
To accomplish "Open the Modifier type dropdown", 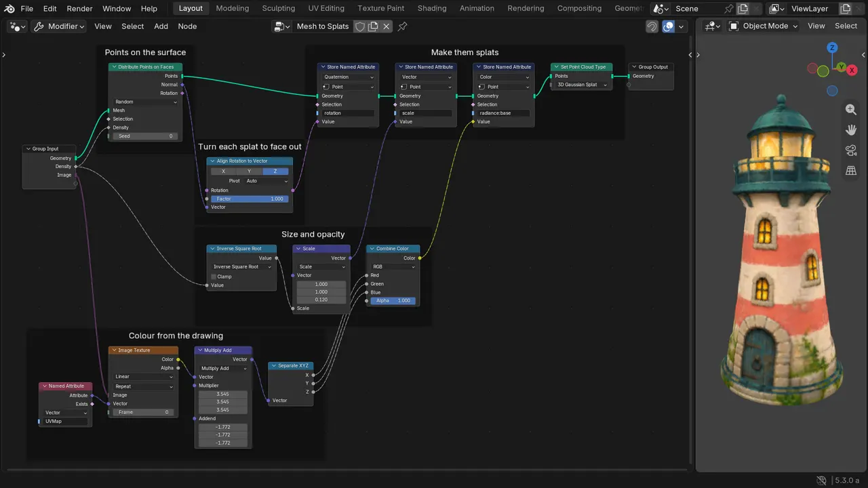I will pos(59,26).
